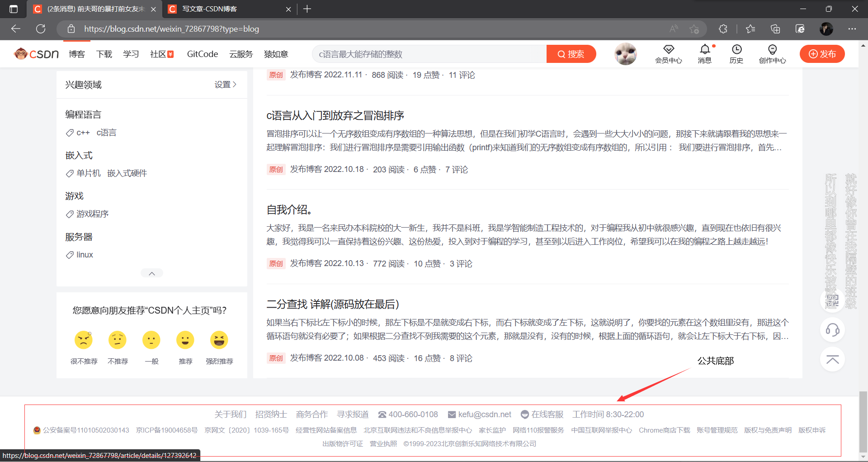
Task: Click the 单片机 interest tag
Action: 88,173
